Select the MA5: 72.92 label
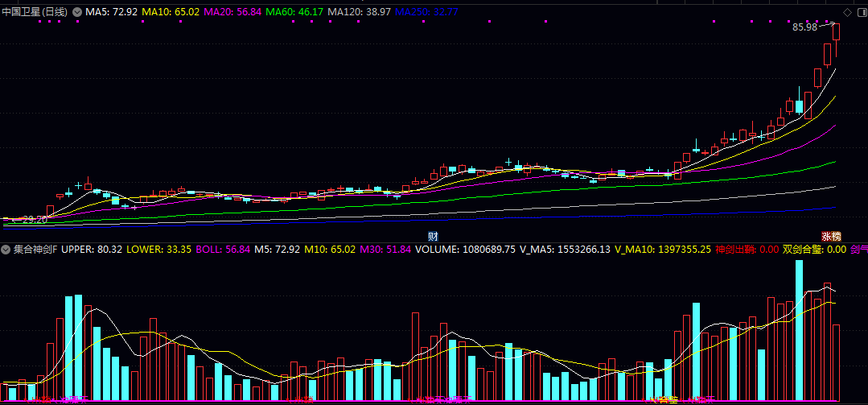Viewport: 868px width, 405px height. click(111, 11)
